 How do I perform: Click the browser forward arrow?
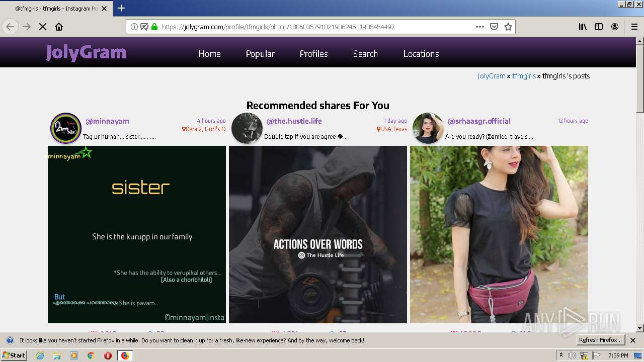click(x=27, y=27)
